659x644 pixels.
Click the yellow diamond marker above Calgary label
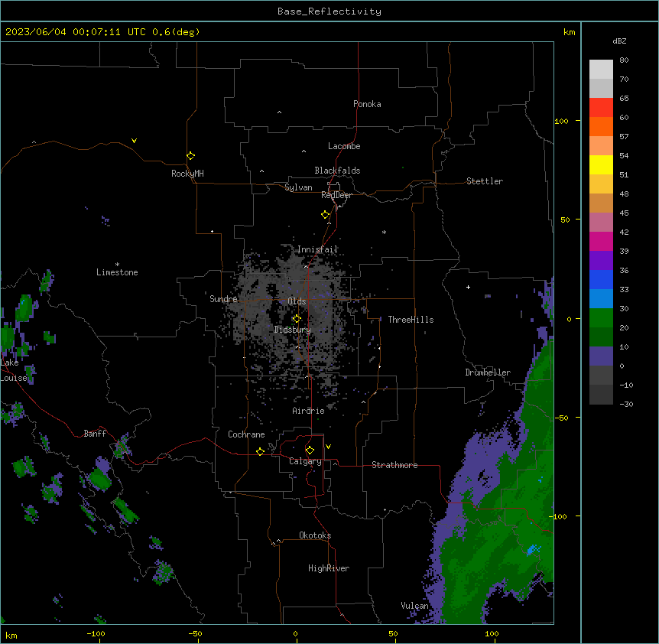click(x=310, y=450)
